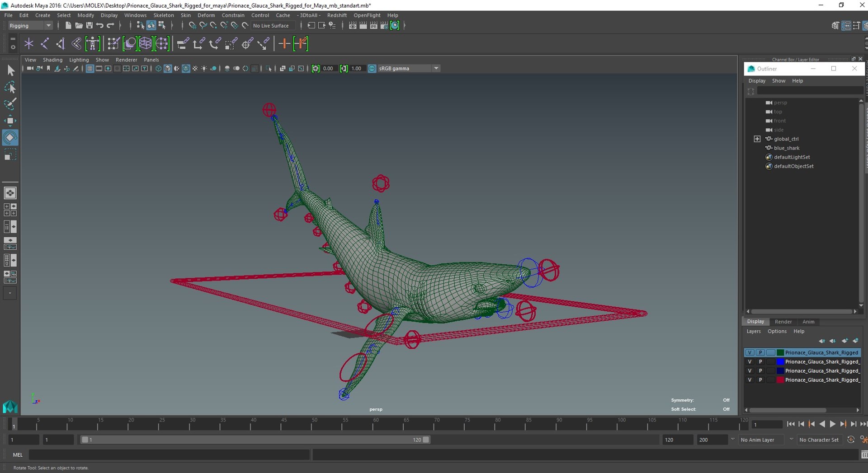Toggle visibility V of the blue layer

[750, 362]
